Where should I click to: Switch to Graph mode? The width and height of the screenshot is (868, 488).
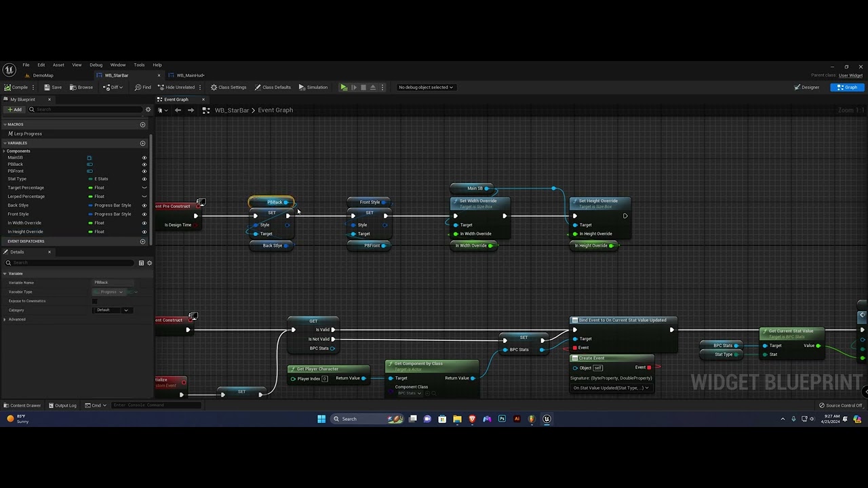(x=848, y=87)
